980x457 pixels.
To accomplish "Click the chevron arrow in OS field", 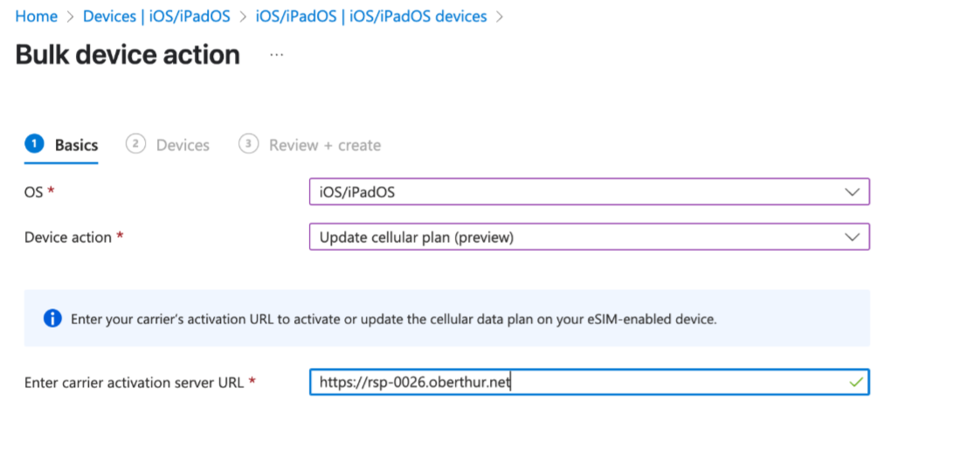I will pos(852,192).
